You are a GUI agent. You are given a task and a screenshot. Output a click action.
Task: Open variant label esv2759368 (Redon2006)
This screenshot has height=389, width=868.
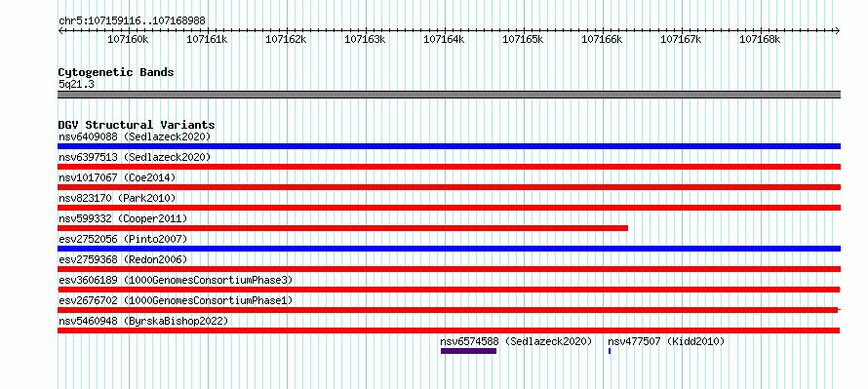123,259
